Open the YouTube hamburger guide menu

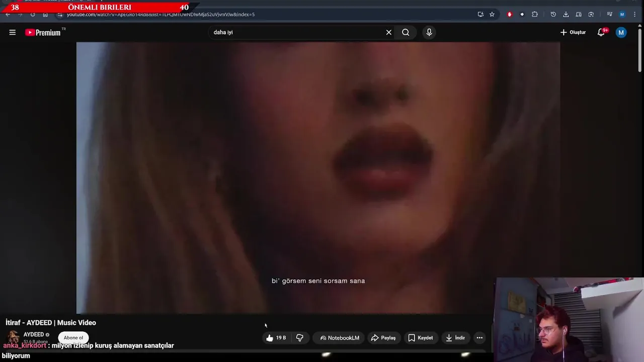pyautogui.click(x=13, y=32)
